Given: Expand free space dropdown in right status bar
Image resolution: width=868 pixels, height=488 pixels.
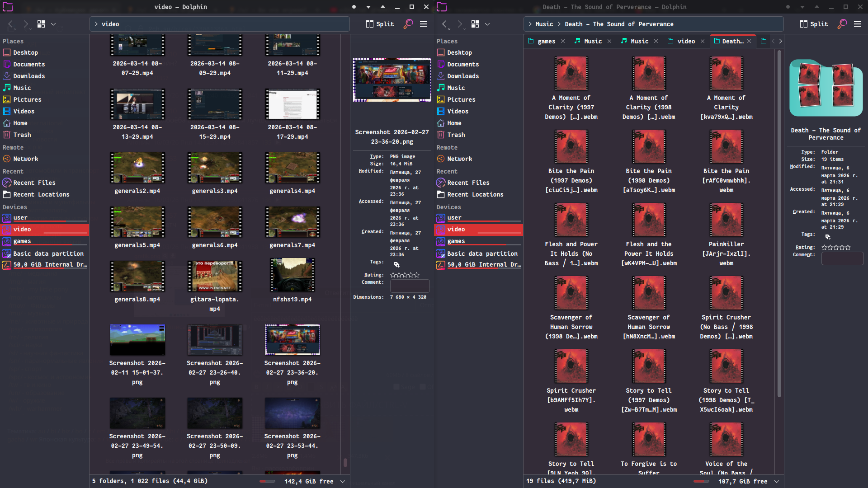Looking at the screenshot, I should pos(777,481).
